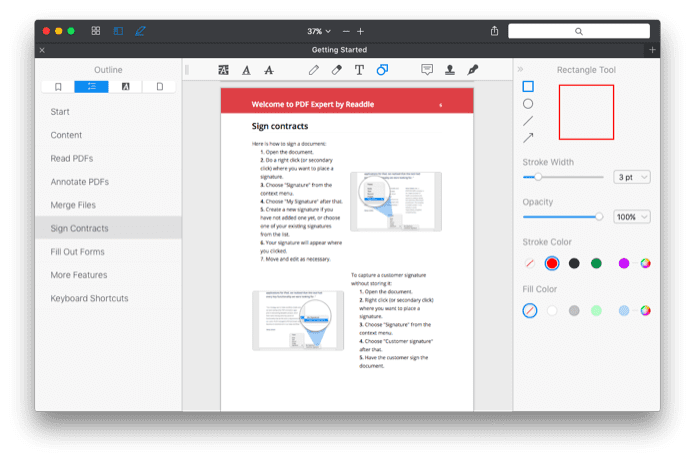
Task: Toggle annotation mode pen icon
Action: point(140,31)
